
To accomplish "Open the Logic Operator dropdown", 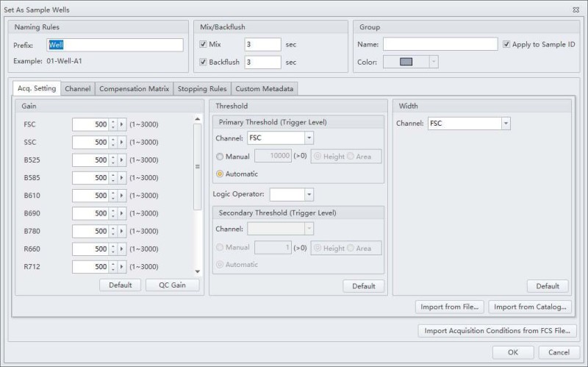I will pyautogui.click(x=309, y=194).
